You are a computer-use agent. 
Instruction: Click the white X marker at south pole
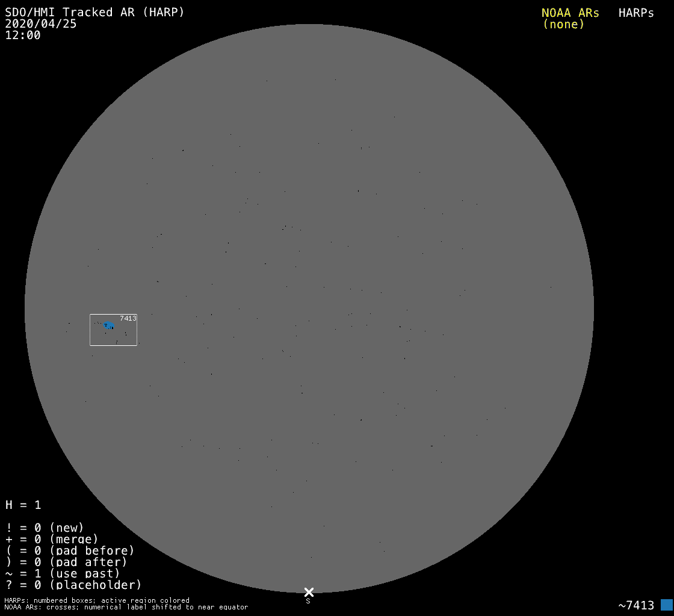click(309, 592)
